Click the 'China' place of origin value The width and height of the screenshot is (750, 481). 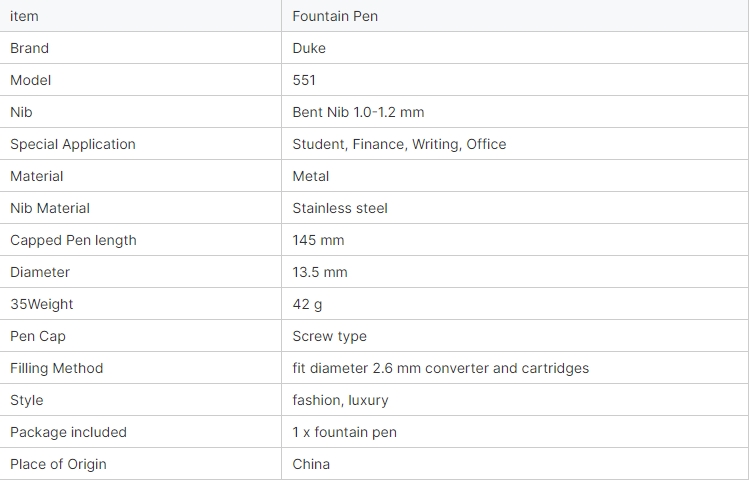tap(311, 465)
